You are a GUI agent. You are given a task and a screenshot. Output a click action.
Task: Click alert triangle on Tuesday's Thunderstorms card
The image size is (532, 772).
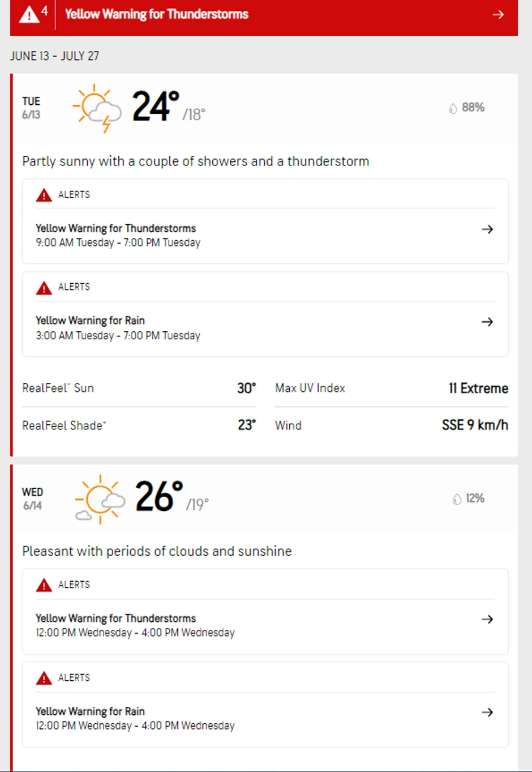coord(44,195)
